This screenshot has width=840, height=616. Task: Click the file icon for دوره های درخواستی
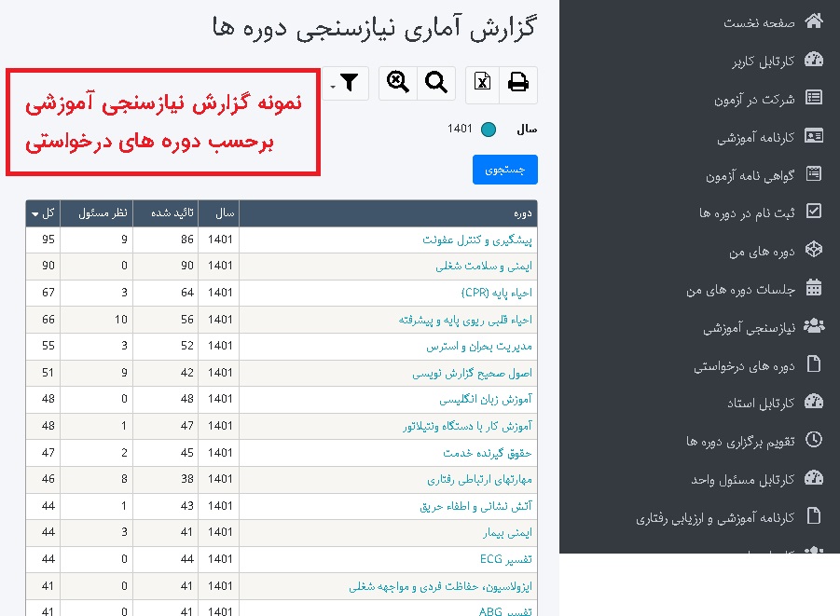pyautogui.click(x=814, y=363)
